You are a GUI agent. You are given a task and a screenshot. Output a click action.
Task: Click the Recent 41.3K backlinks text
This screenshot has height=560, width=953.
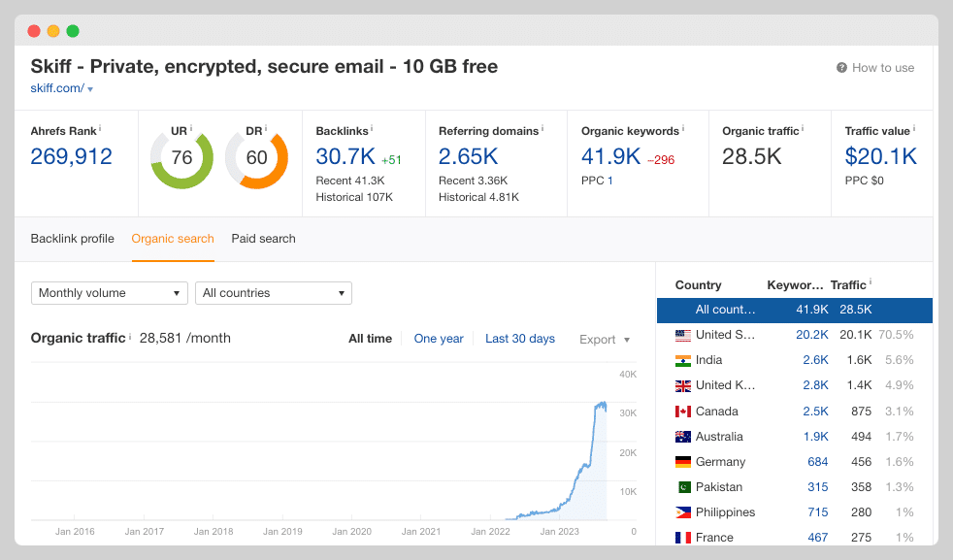click(350, 181)
